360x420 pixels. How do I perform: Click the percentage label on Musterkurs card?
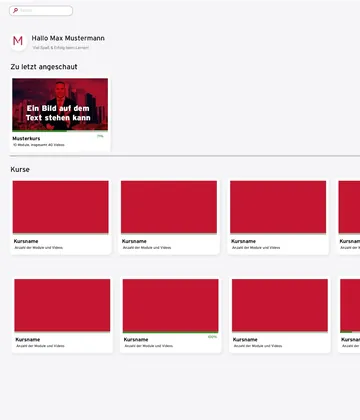coord(100,136)
